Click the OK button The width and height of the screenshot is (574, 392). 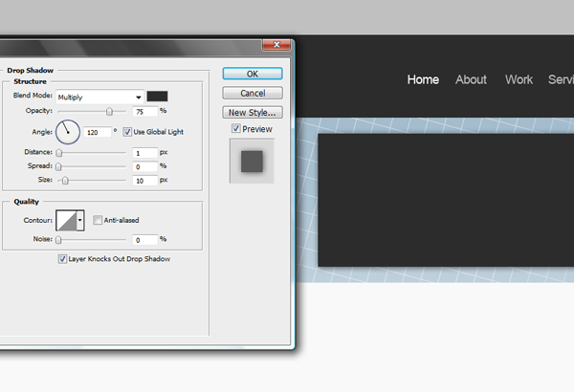click(x=253, y=74)
